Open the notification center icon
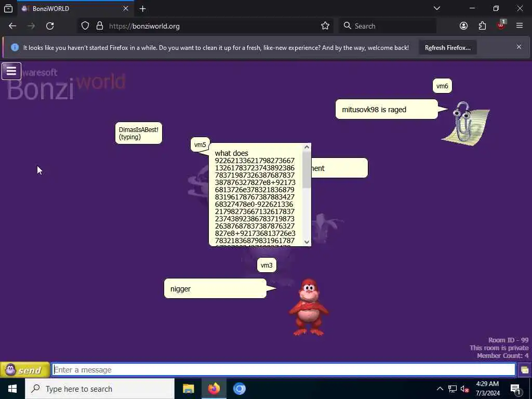Screen dimensions: 532x399 [x=516, y=389]
